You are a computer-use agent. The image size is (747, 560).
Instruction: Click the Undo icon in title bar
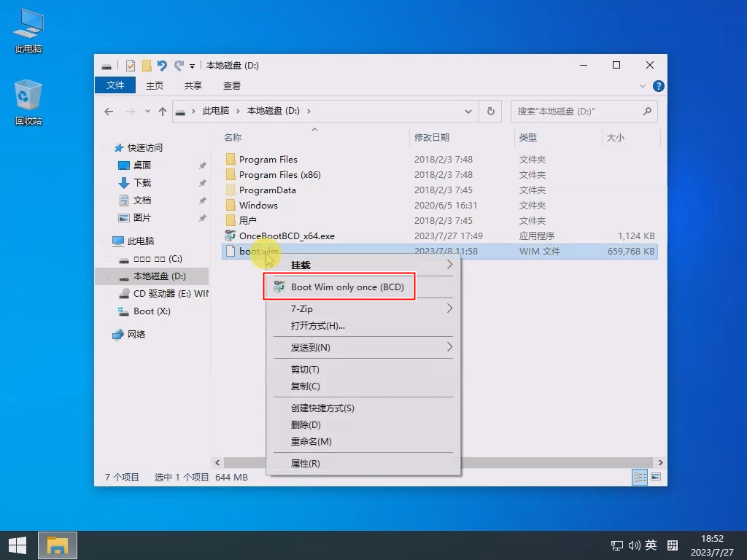[162, 66]
